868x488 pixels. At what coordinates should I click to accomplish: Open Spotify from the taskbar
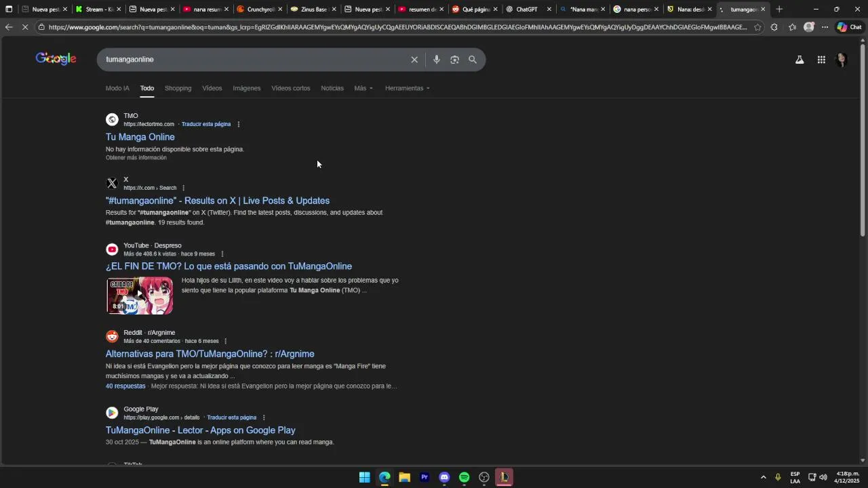coord(465,477)
